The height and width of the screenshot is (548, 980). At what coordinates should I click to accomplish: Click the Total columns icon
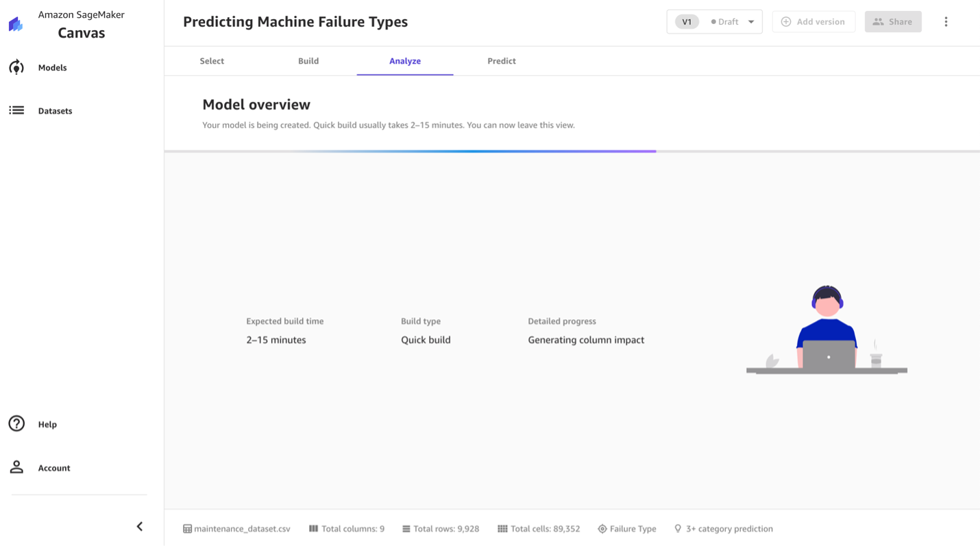tap(313, 529)
